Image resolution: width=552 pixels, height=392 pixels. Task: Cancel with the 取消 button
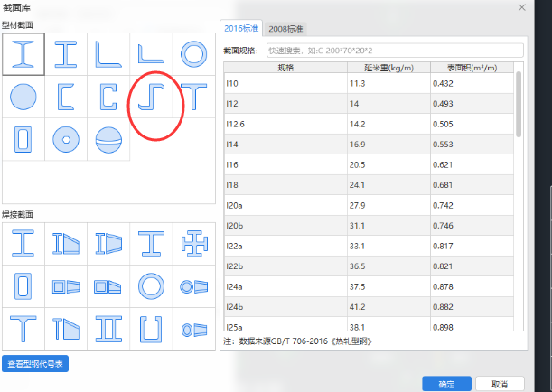500,384
